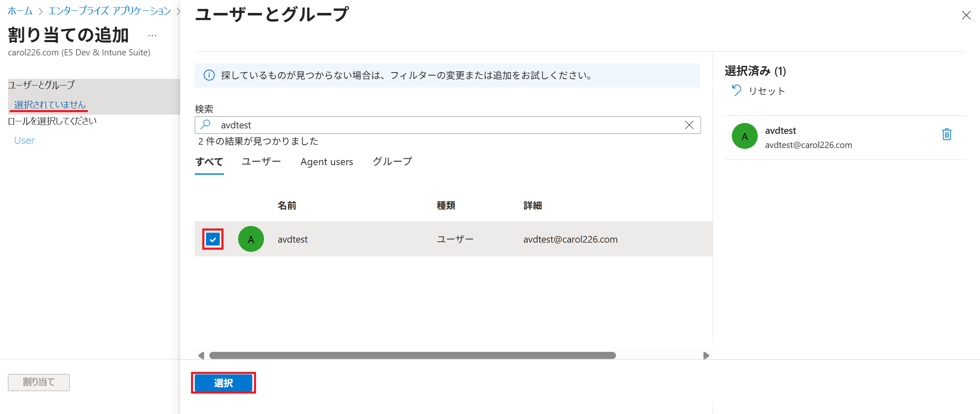Image resolution: width=980 pixels, height=414 pixels.
Task: Open the グループ tab
Action: tap(392, 162)
